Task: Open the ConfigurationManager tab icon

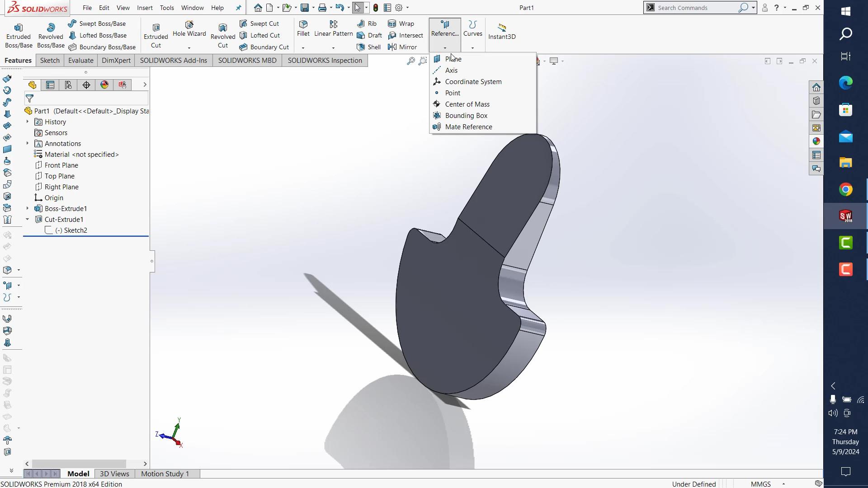Action: click(x=68, y=85)
